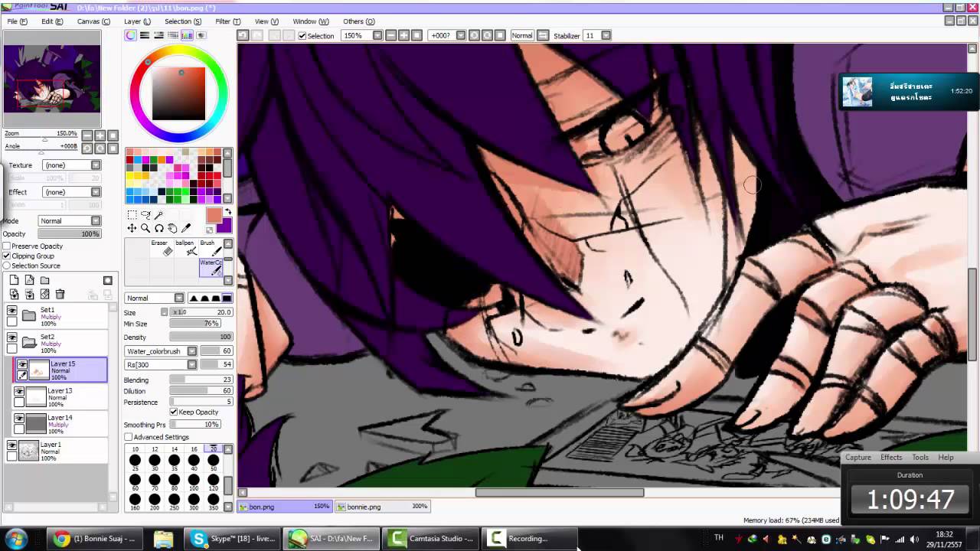The image size is (980, 551).
Task: Select the Hand pan tool
Action: coord(172,228)
